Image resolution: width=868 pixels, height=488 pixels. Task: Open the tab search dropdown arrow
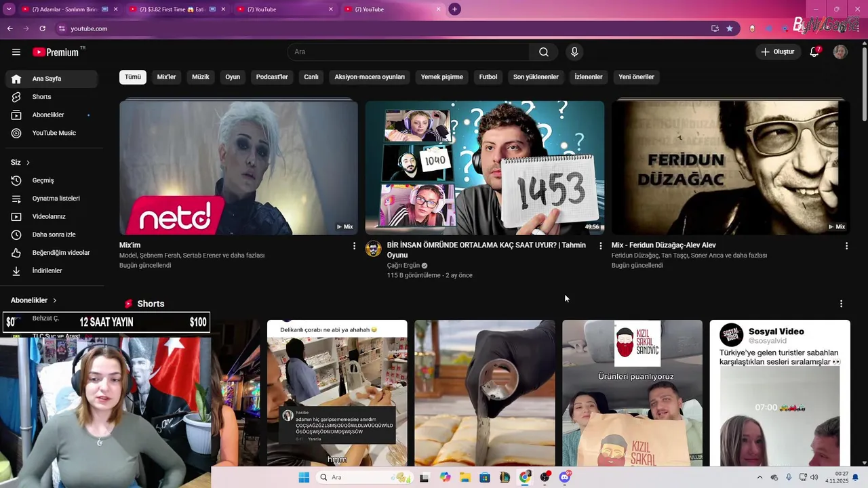click(x=8, y=9)
